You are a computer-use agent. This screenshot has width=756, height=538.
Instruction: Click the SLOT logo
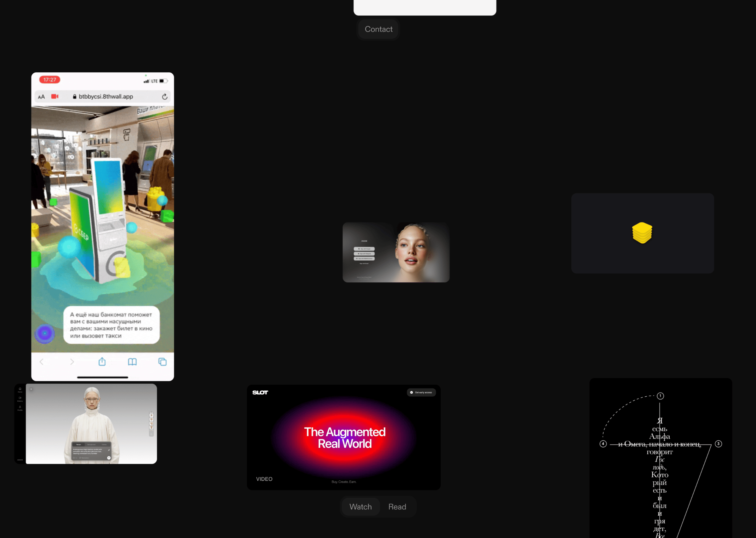coord(260,392)
